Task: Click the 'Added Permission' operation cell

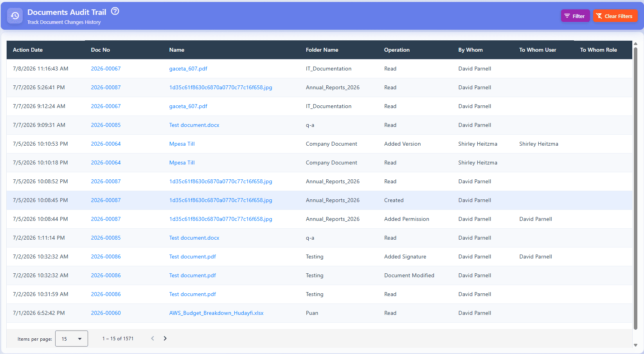Action: click(x=407, y=219)
